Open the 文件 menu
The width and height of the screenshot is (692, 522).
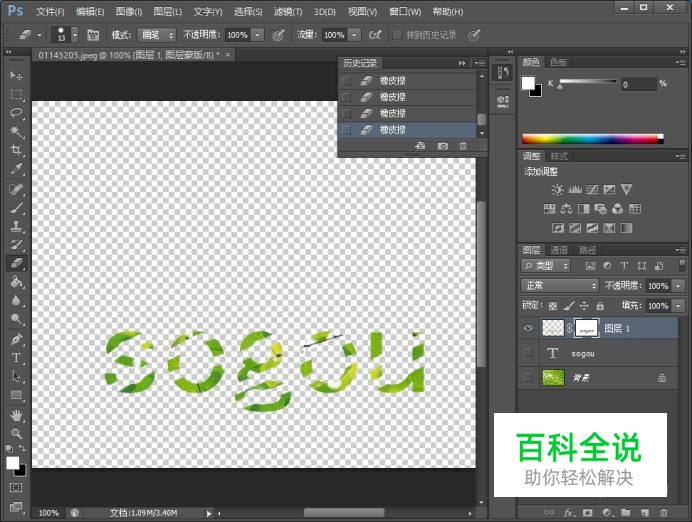tap(50, 11)
